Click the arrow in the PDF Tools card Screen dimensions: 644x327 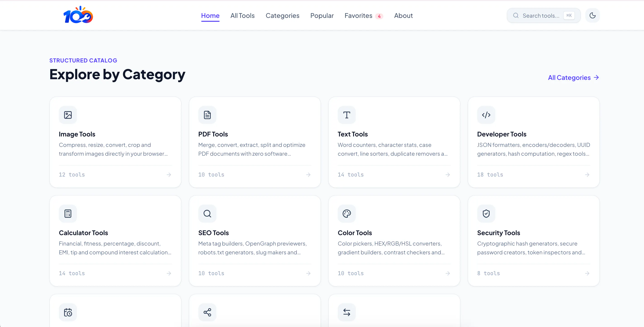pyautogui.click(x=308, y=174)
